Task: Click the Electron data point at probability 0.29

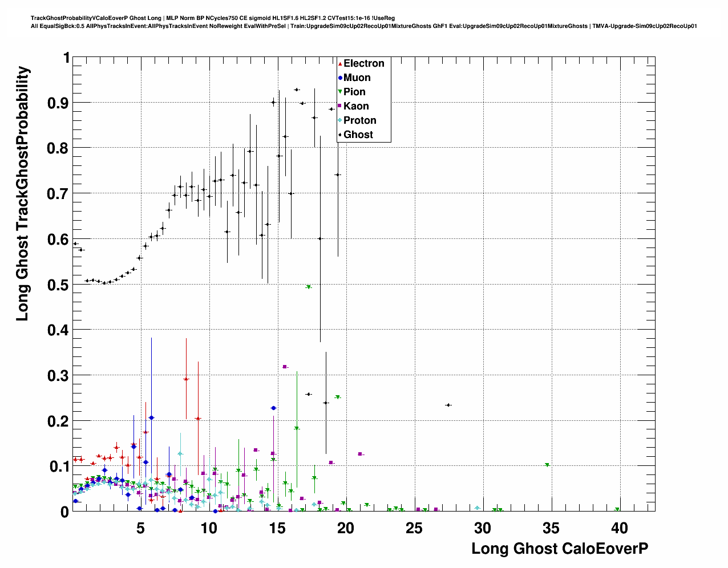Action: 186,379
